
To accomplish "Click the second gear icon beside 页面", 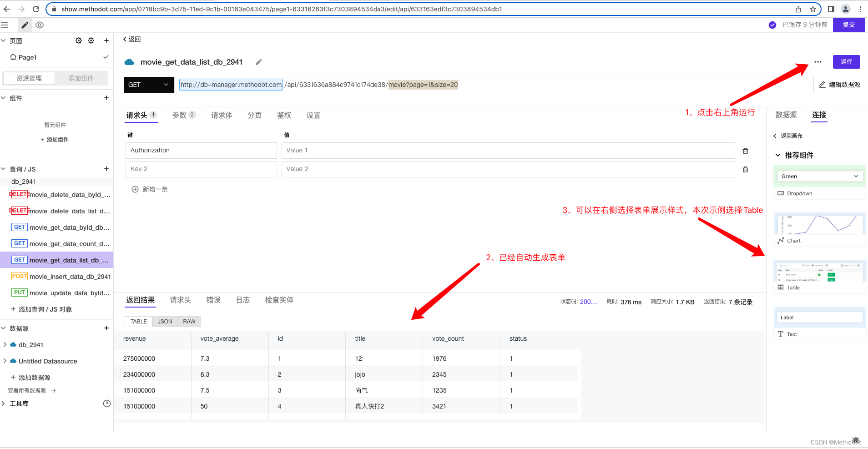I will pos(91,40).
